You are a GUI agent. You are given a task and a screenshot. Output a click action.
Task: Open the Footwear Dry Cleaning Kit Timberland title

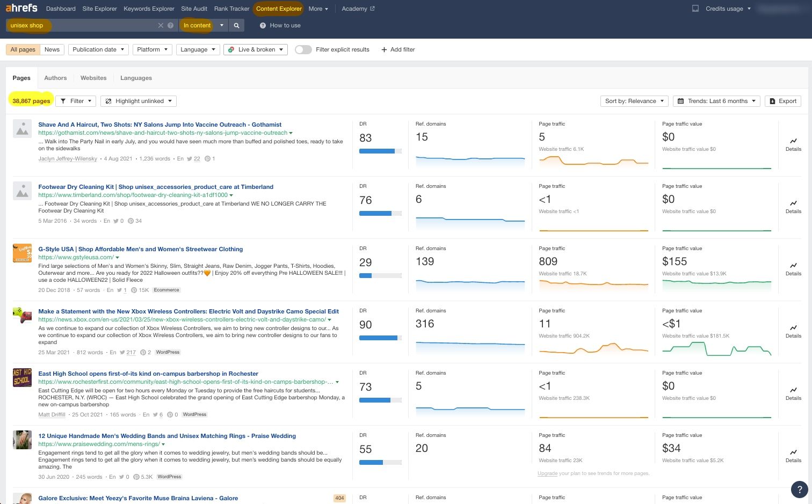156,187
